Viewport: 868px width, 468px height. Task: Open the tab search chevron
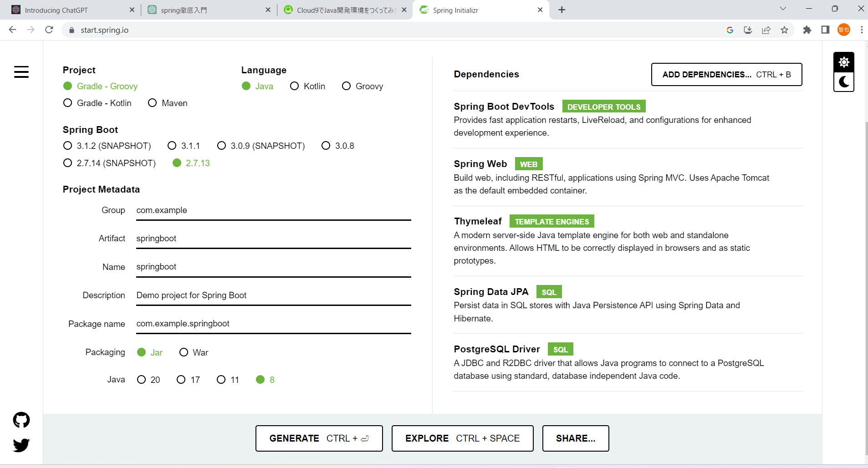pos(783,9)
